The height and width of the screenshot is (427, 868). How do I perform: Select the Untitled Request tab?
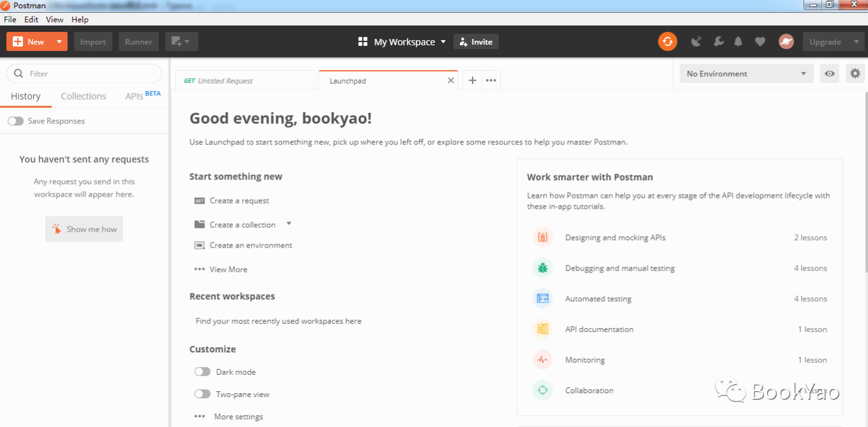tap(246, 80)
